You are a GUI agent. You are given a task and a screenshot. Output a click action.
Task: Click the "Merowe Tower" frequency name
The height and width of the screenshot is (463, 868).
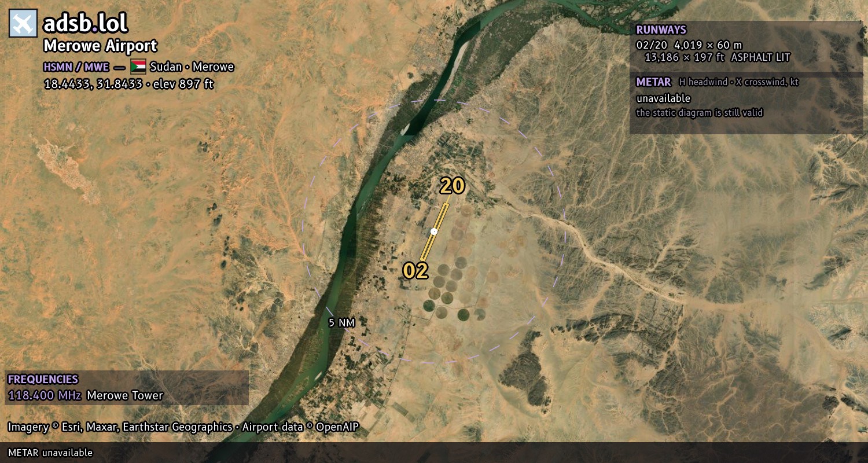point(125,396)
